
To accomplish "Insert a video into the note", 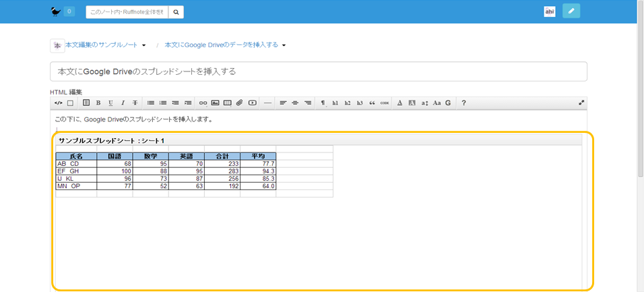I will (252, 103).
